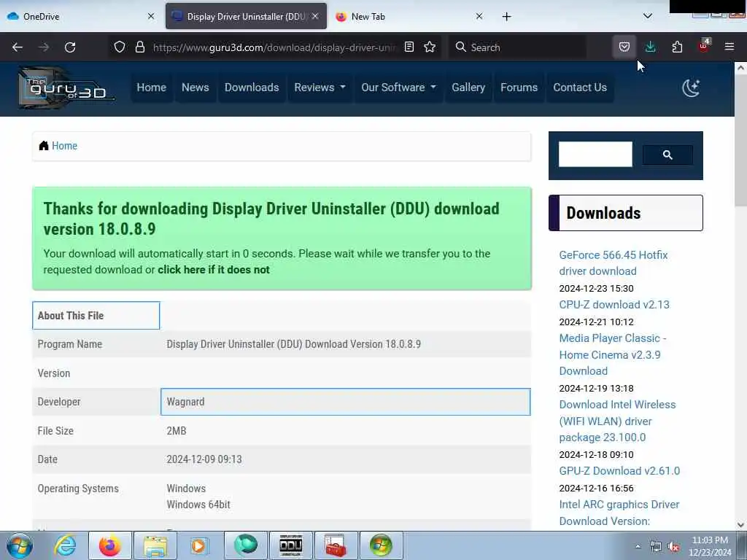Screen dimensions: 747x560
Task: Open Media Player Classic Home Cinema link
Action: 613,355
